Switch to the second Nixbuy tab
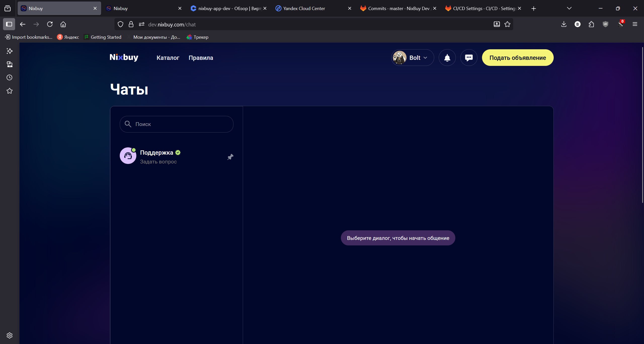This screenshot has width=644, height=344. [144, 8]
